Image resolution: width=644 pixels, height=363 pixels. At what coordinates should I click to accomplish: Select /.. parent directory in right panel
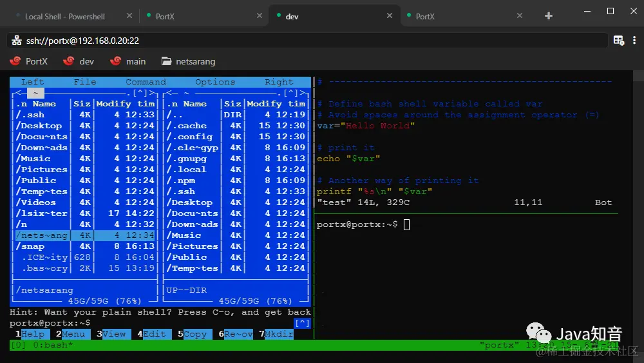pyautogui.click(x=236, y=115)
